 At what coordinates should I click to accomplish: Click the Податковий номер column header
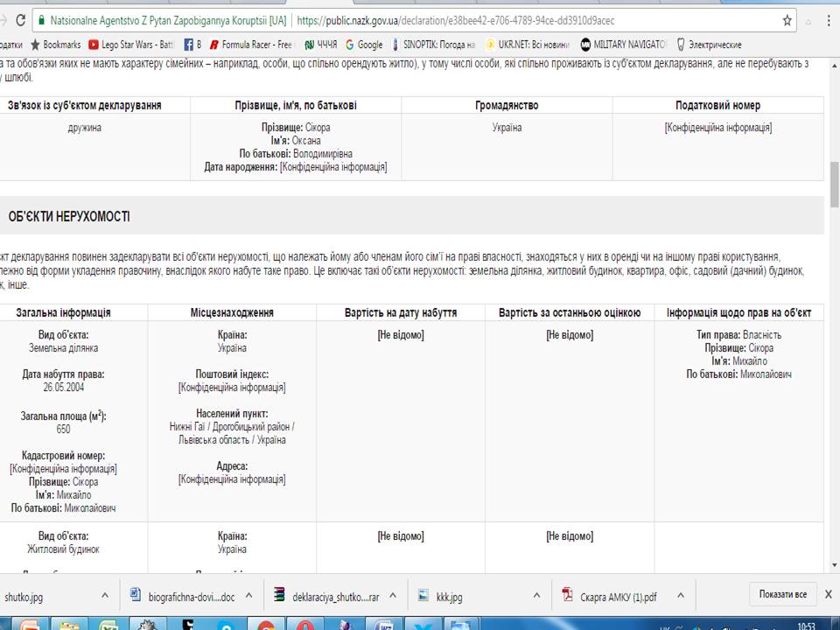(x=717, y=106)
